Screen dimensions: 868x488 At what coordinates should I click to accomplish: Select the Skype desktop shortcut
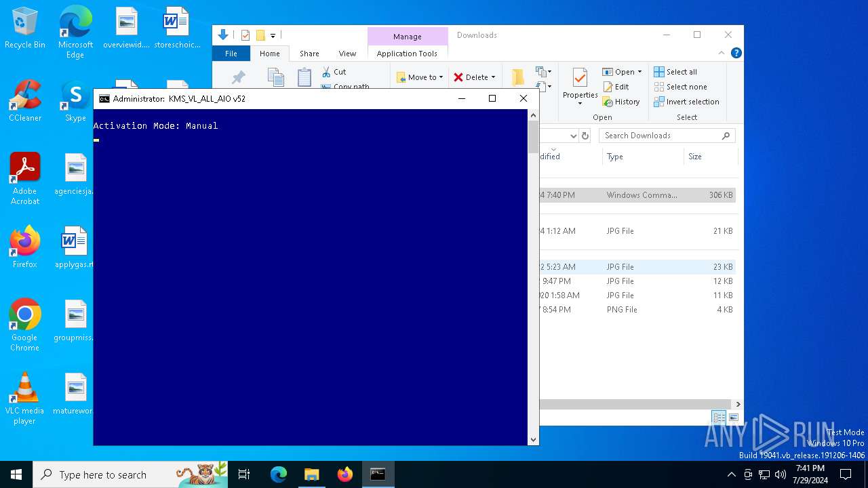point(75,102)
